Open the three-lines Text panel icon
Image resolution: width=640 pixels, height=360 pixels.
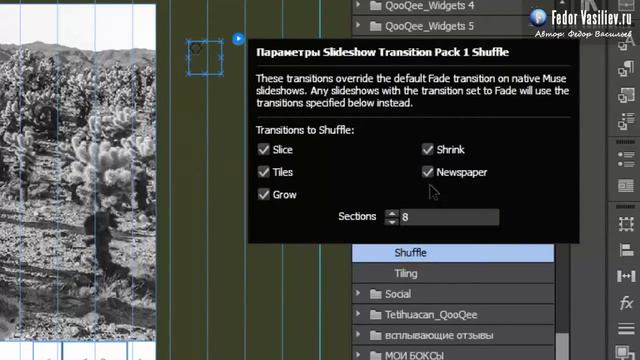pyautogui.click(x=626, y=329)
